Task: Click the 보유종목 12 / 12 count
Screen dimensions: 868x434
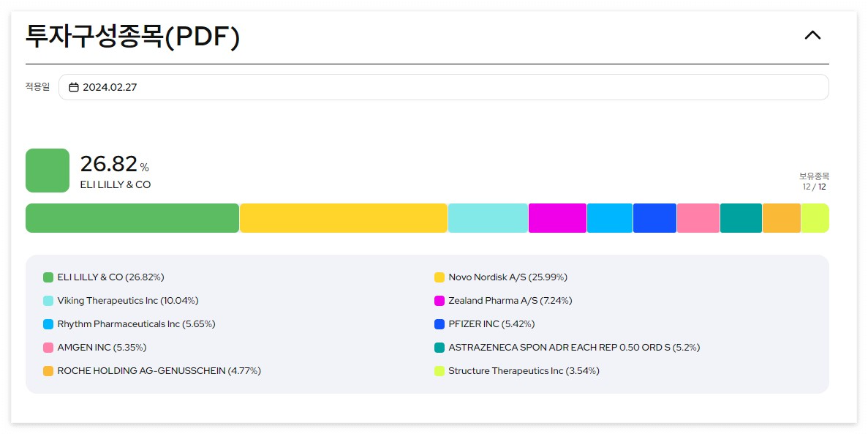Action: 815,182
